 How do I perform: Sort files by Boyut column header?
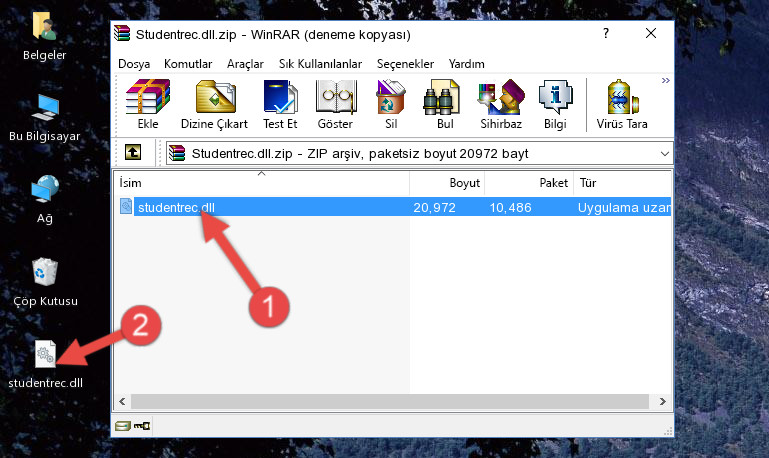coord(447,183)
